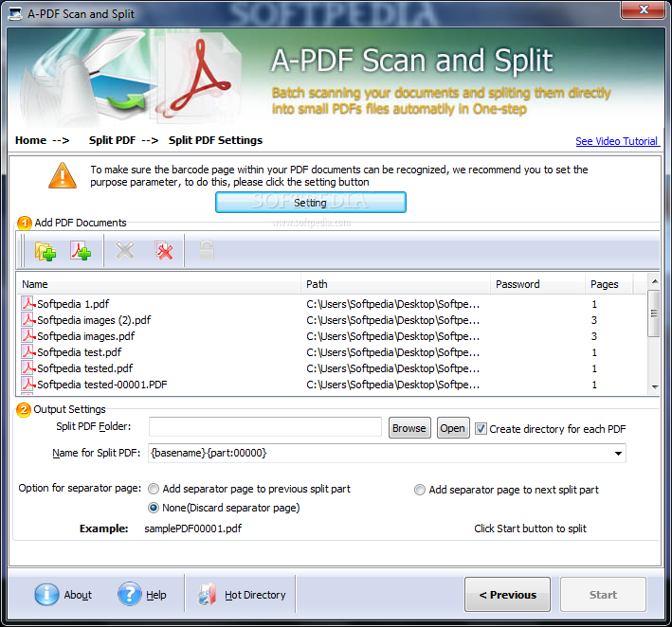
Task: Click the Add folder icon in toolbar
Action: [x=45, y=251]
